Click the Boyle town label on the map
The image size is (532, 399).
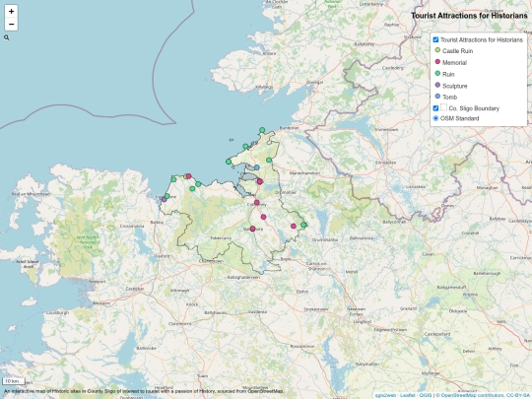286,259
